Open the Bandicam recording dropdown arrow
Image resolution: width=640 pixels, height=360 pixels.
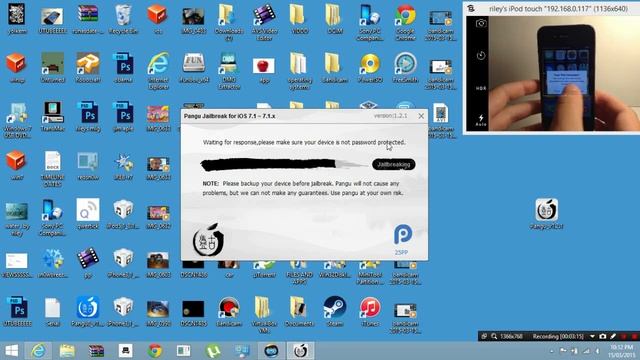point(592,336)
